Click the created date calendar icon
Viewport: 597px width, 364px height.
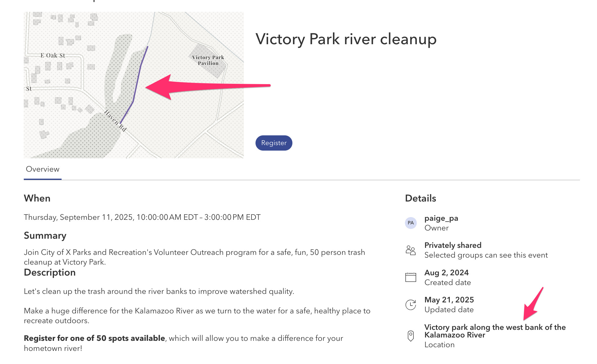[x=411, y=277]
